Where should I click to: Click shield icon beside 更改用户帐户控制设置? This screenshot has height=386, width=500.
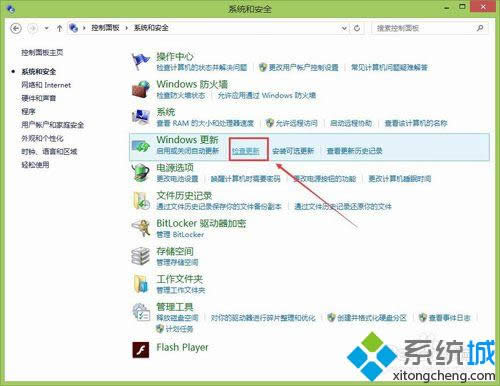(263, 67)
